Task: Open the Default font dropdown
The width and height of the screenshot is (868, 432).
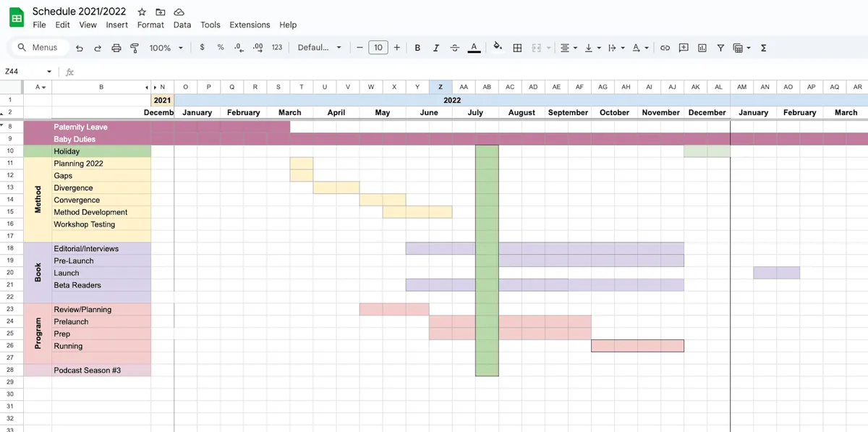Action: click(x=319, y=48)
